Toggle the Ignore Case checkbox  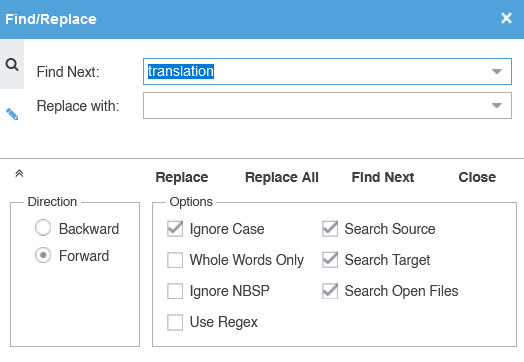click(x=175, y=229)
